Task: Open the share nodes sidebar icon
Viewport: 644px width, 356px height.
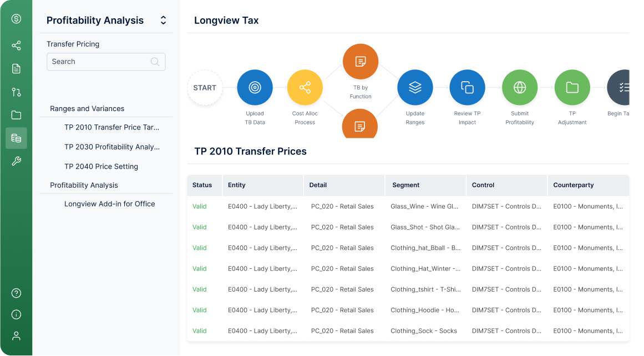Action: [16, 46]
